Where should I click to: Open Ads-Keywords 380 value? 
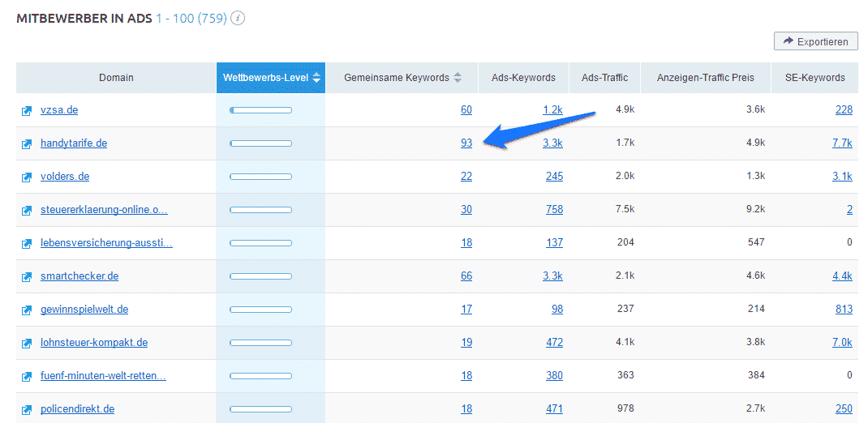click(x=554, y=375)
